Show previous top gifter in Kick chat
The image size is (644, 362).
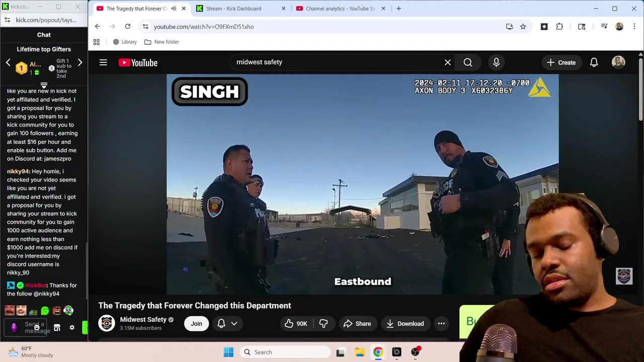click(x=8, y=62)
